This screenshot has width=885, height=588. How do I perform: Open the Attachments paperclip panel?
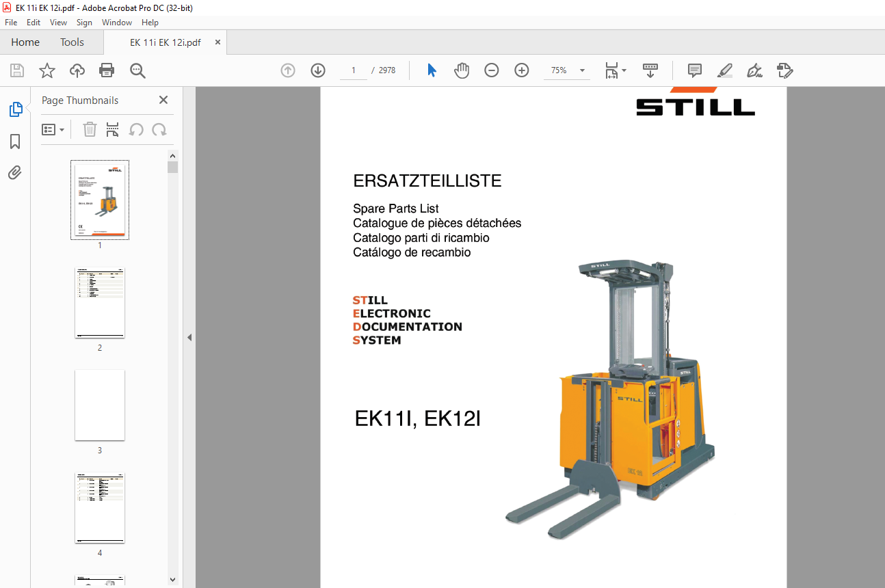15,172
